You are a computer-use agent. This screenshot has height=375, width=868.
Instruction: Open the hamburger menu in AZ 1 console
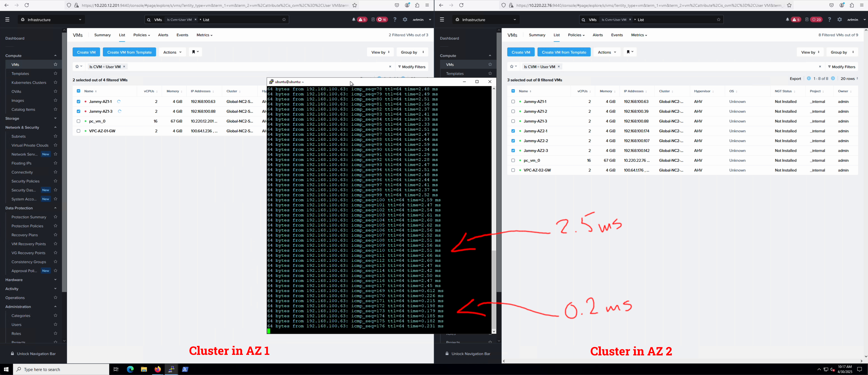point(7,20)
